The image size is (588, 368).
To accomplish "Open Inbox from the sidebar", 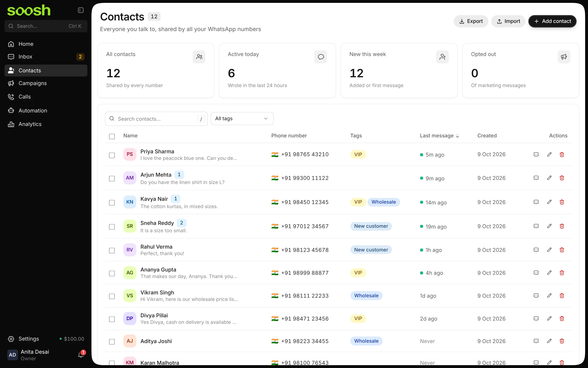I will coord(46,56).
